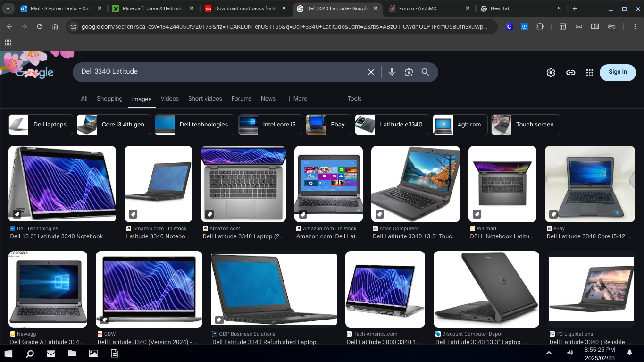The width and height of the screenshot is (644, 362).
Task: Open the CDW Latitude 3340 image
Action: click(x=149, y=289)
